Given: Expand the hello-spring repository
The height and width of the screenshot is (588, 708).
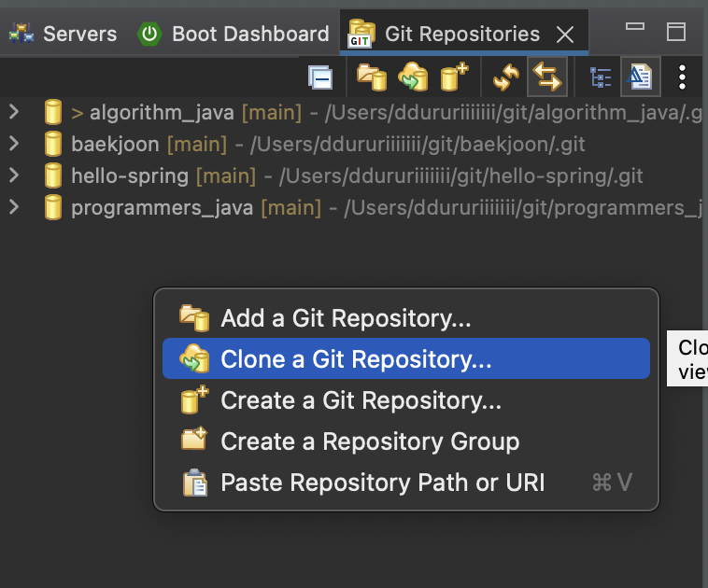Looking at the screenshot, I should point(14,175).
